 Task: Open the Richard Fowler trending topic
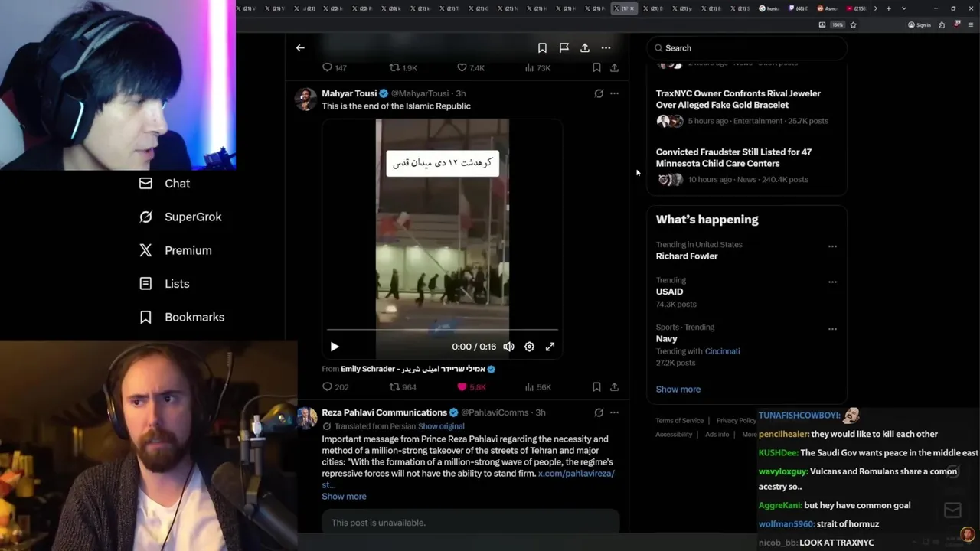(x=687, y=256)
